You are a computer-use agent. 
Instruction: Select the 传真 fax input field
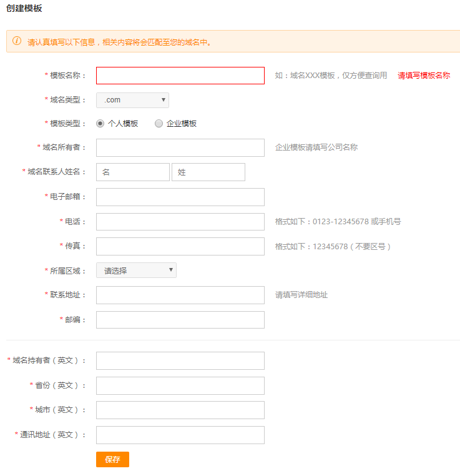pyautogui.click(x=180, y=246)
